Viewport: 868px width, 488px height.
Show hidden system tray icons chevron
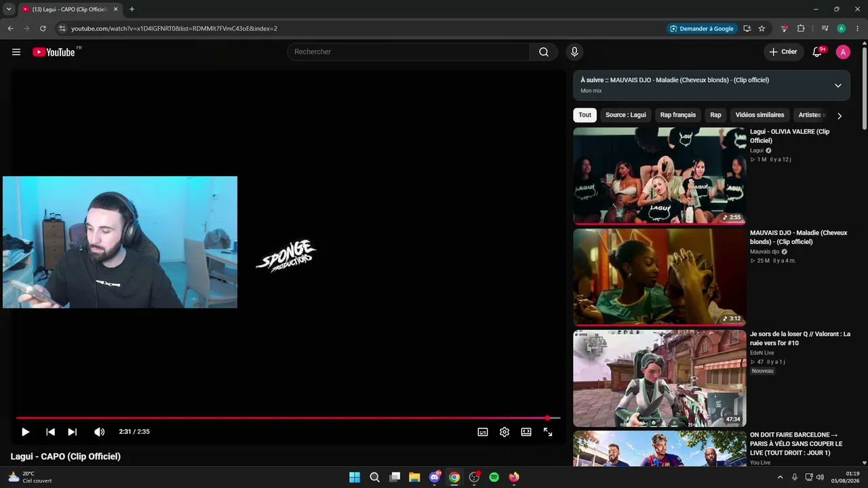point(780,477)
